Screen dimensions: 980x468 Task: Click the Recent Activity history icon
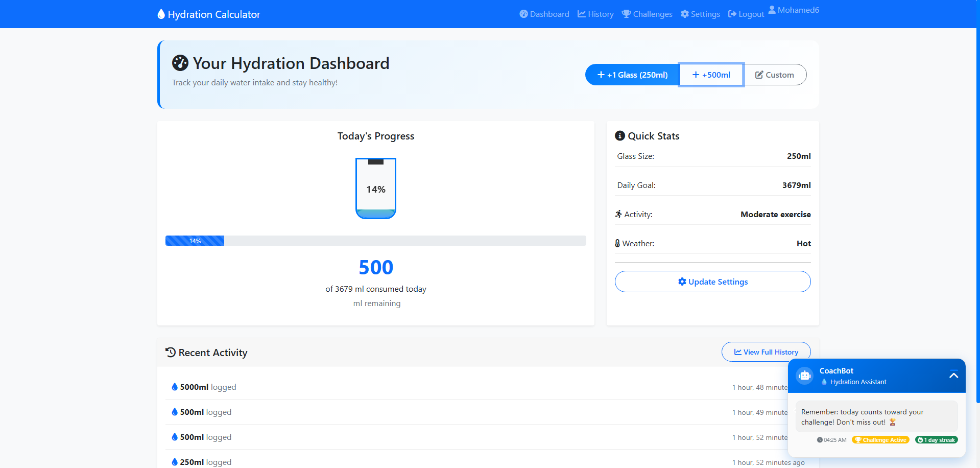pyautogui.click(x=171, y=352)
